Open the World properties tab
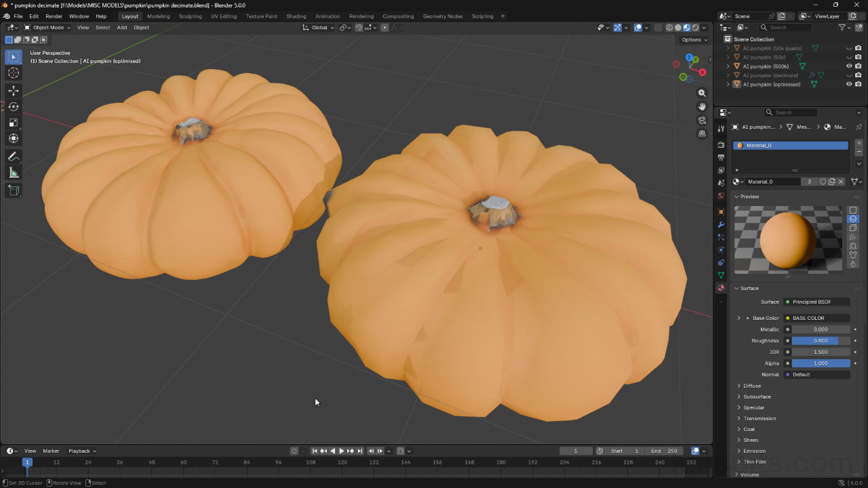The image size is (868, 488). click(x=721, y=195)
